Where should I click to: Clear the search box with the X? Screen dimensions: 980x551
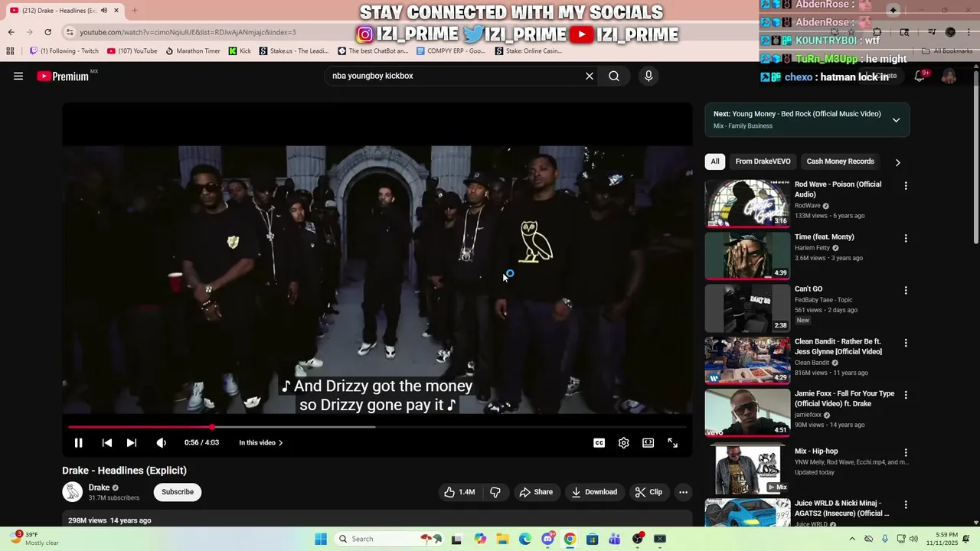pos(590,76)
